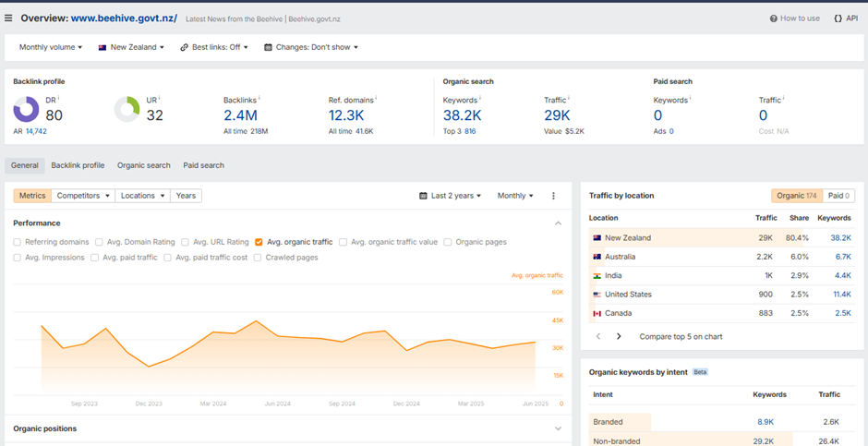Enable the Avg. Impressions checkbox
868x446 pixels.
[18, 258]
